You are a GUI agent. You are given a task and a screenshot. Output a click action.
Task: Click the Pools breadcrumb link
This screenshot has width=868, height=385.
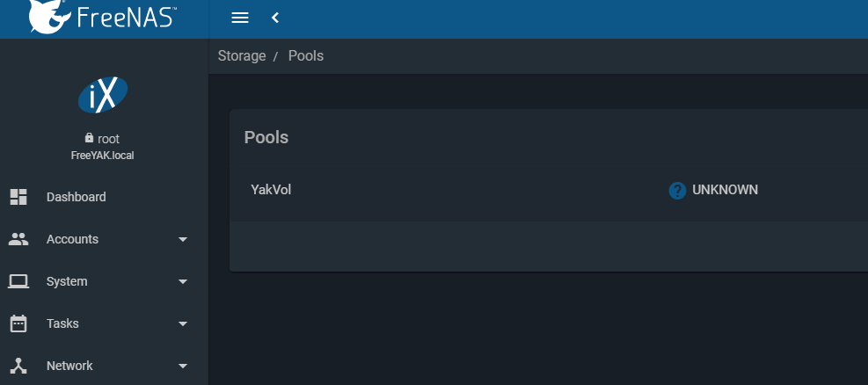point(306,56)
